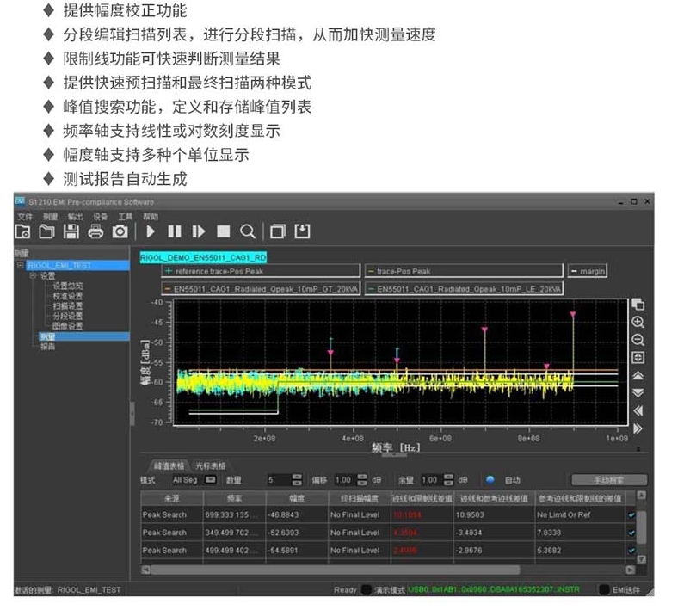Screen dimensions: 690x616
Task: Click the peak table horizontal scrollbar
Action: [335, 570]
